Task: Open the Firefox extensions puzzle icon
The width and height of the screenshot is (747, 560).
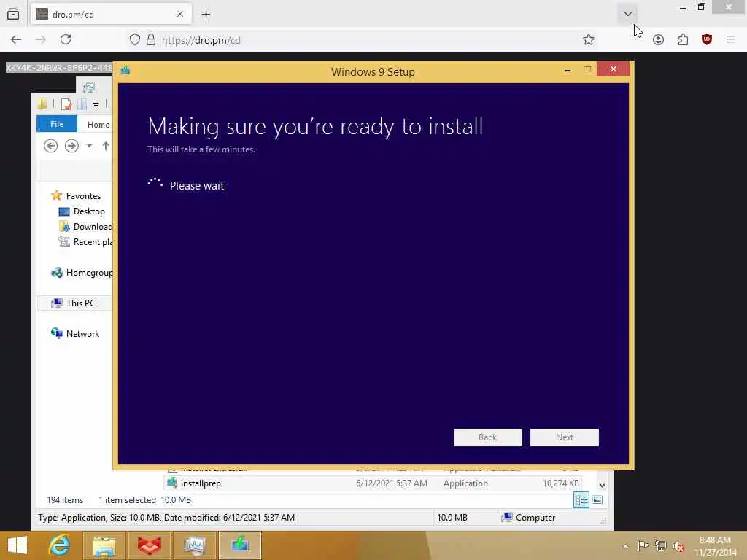Action: [683, 40]
